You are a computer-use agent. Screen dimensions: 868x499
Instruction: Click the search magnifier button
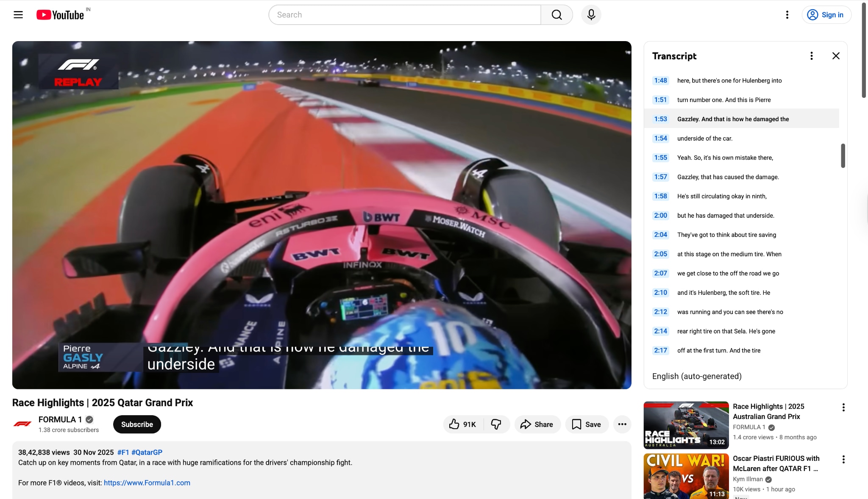[556, 14]
